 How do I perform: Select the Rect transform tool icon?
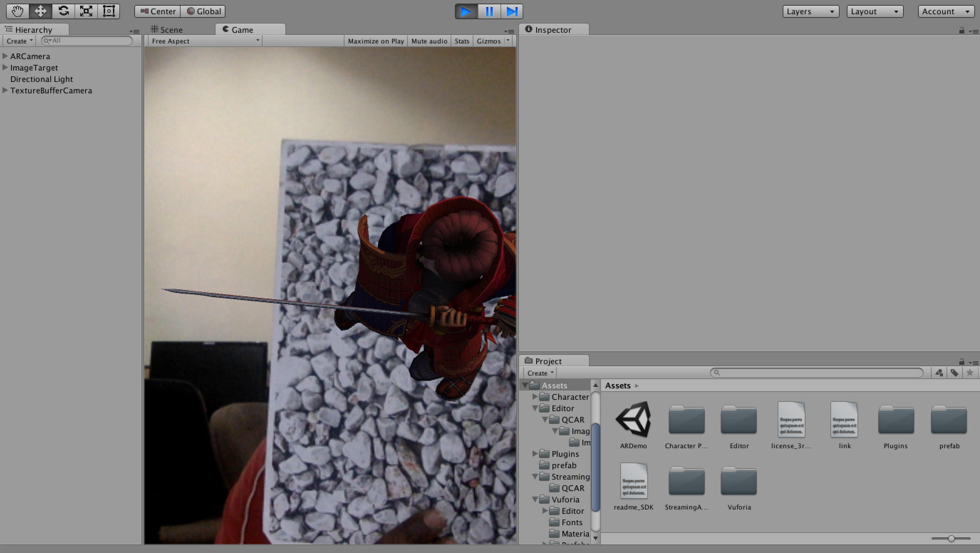[x=109, y=11]
